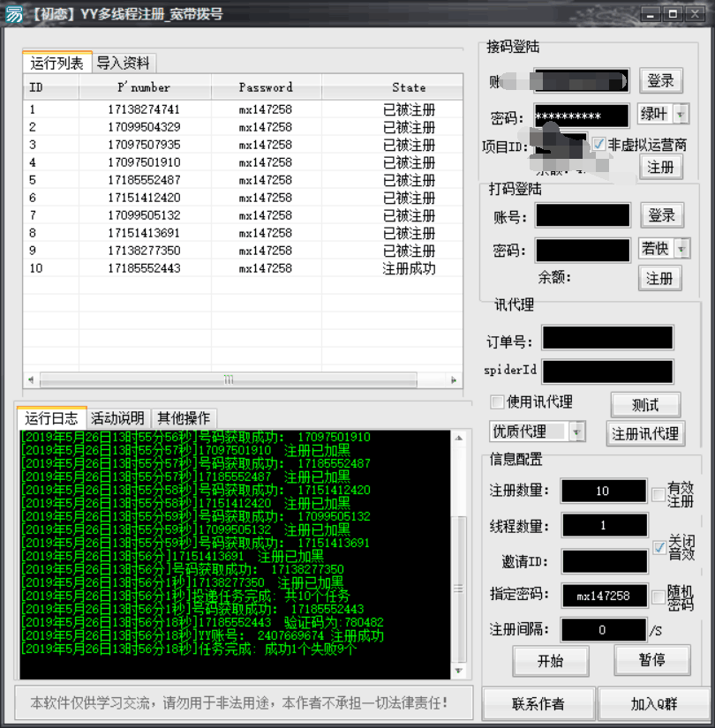715x728 pixels.
Task: Click the 线程数量 field showing 1
Action: click(605, 526)
